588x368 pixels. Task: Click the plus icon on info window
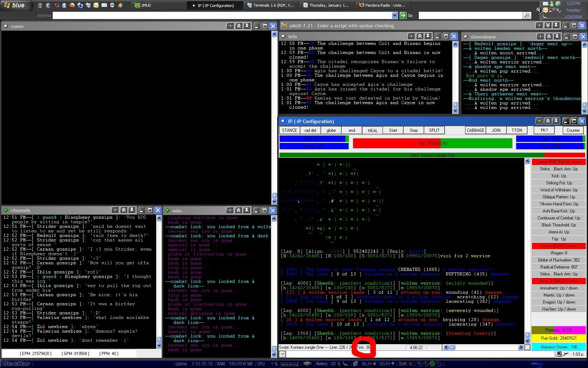pos(411,36)
